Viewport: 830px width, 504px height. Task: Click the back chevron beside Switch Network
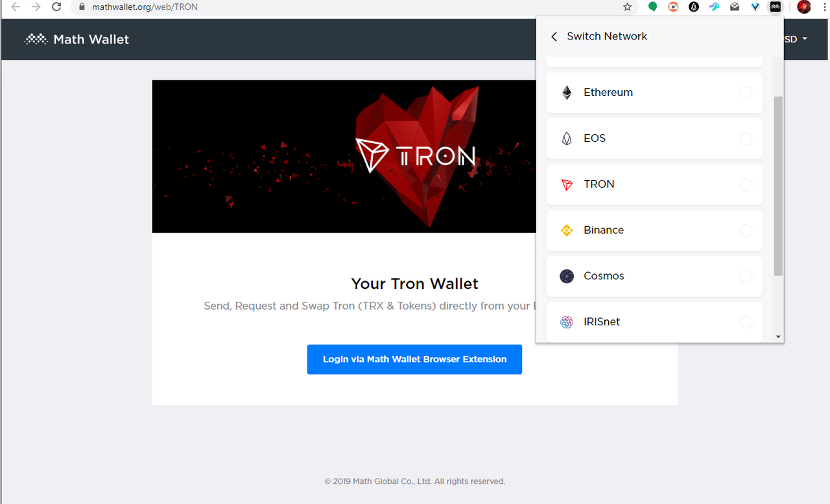point(554,37)
